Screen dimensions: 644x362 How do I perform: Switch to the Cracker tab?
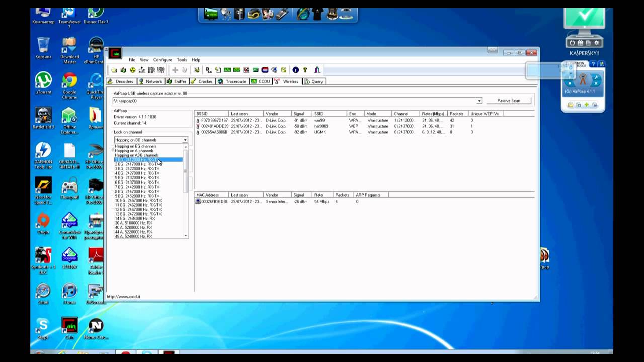point(202,81)
